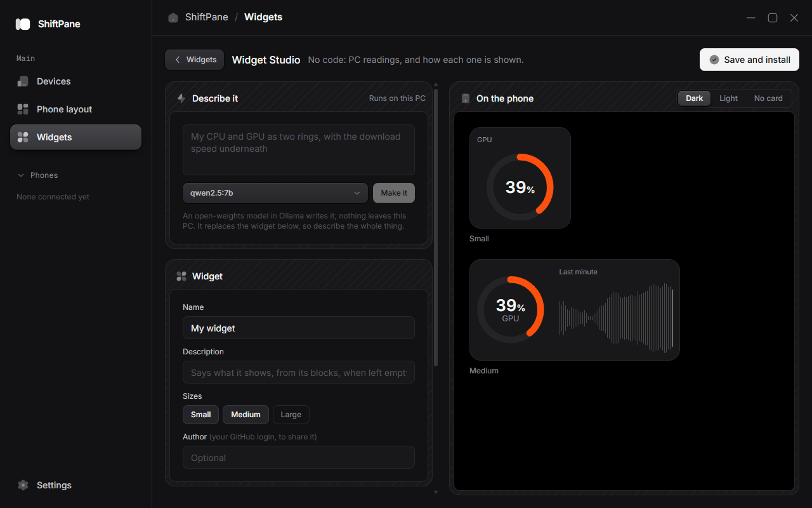Click the Small label under the preview
The image size is (812, 508).
pos(480,239)
